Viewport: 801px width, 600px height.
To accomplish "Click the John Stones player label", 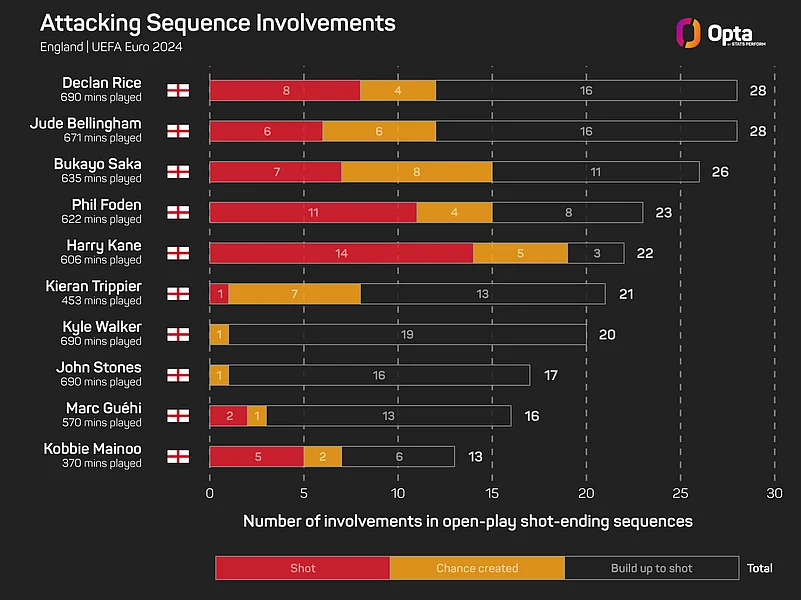I will (99, 367).
